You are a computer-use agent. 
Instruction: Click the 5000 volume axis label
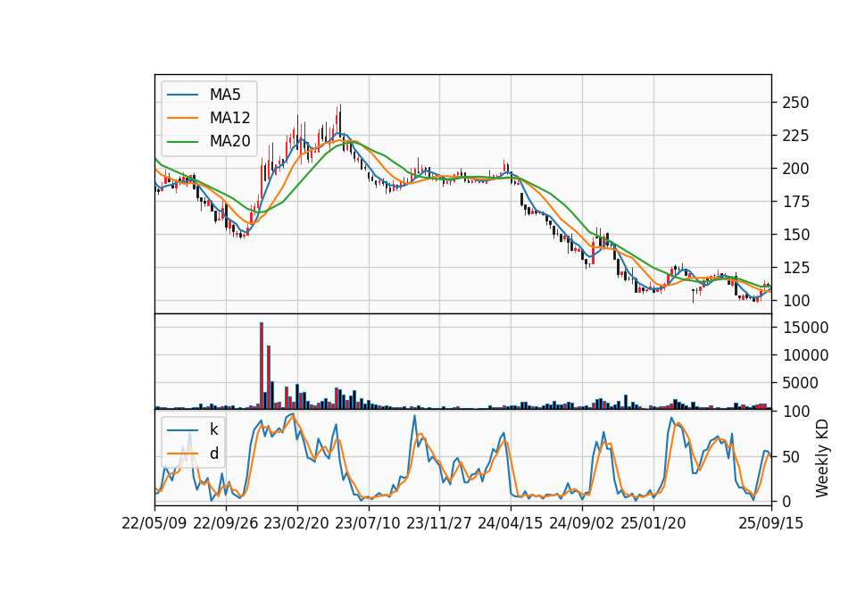(800, 383)
